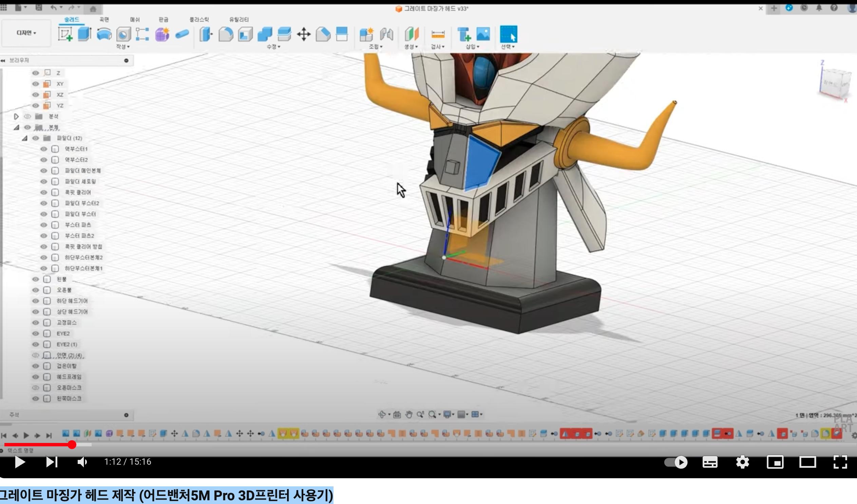Hide the 헤드프레임 body
Viewport: 857px width, 504px height.
(x=35, y=377)
